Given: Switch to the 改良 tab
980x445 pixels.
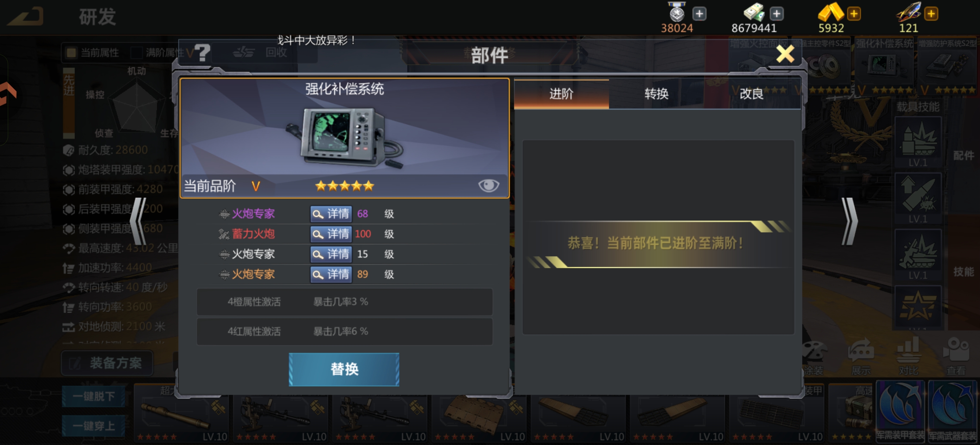Looking at the screenshot, I should point(752,94).
